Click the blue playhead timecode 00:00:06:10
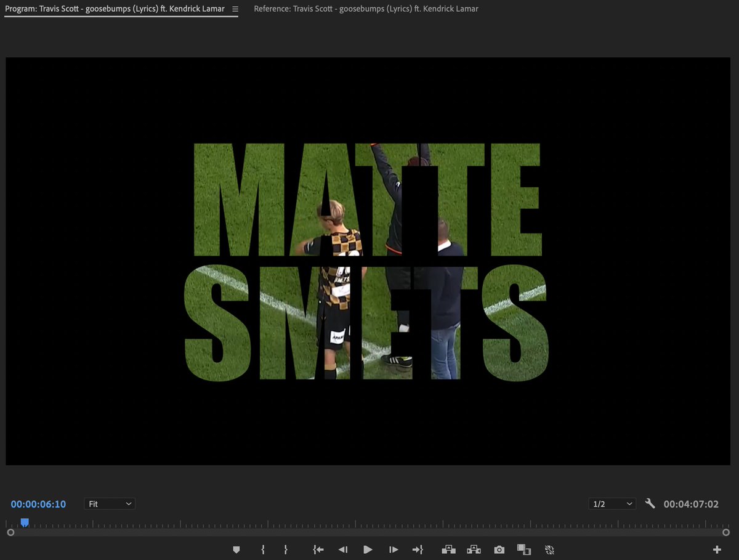The height and width of the screenshot is (560, 739). coord(38,504)
